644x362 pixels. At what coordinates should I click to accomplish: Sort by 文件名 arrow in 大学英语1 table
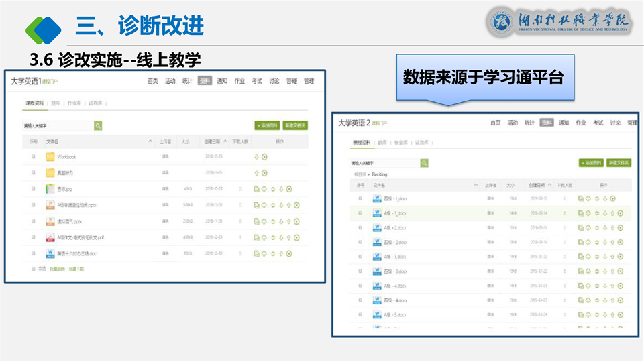(x=150, y=142)
